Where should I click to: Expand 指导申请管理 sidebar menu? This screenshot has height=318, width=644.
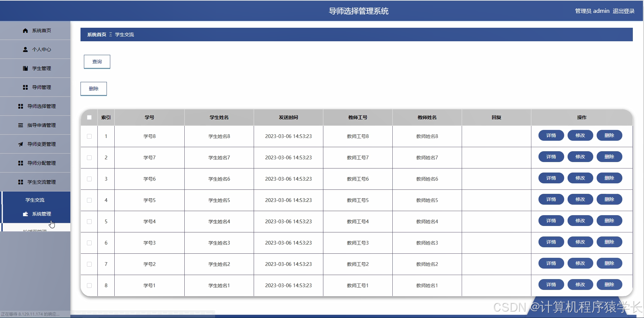[x=35, y=125]
